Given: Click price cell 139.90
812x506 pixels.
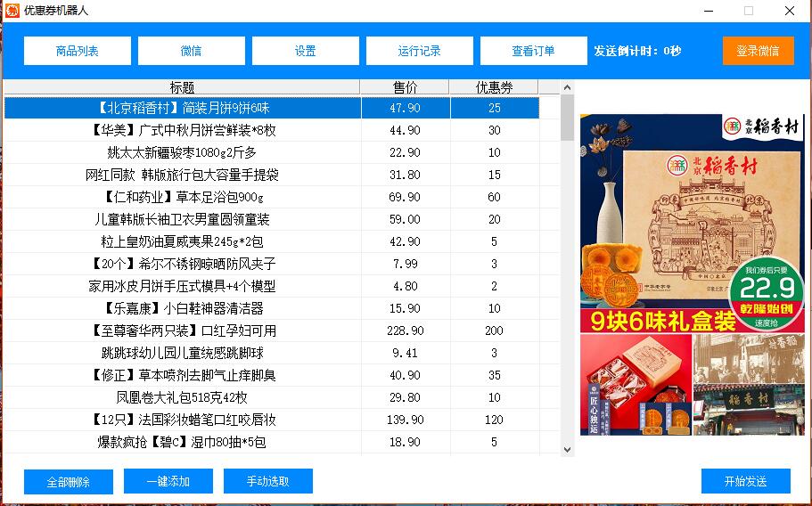Looking at the screenshot, I should point(406,419).
